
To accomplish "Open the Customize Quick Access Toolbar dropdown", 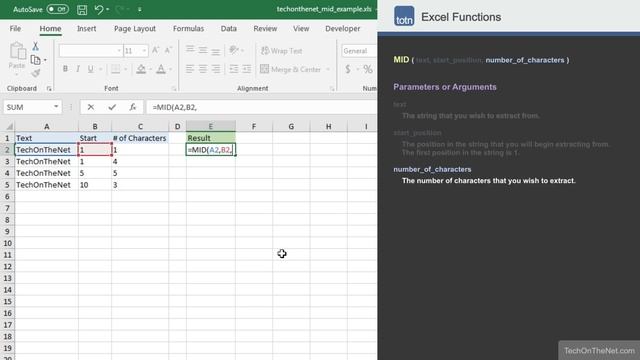I will coord(140,9).
